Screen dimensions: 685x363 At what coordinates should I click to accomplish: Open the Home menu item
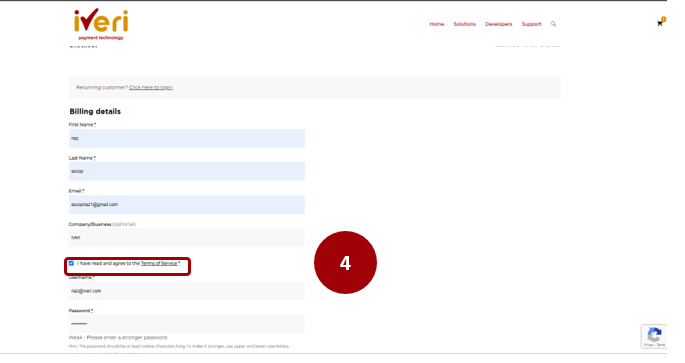point(436,24)
